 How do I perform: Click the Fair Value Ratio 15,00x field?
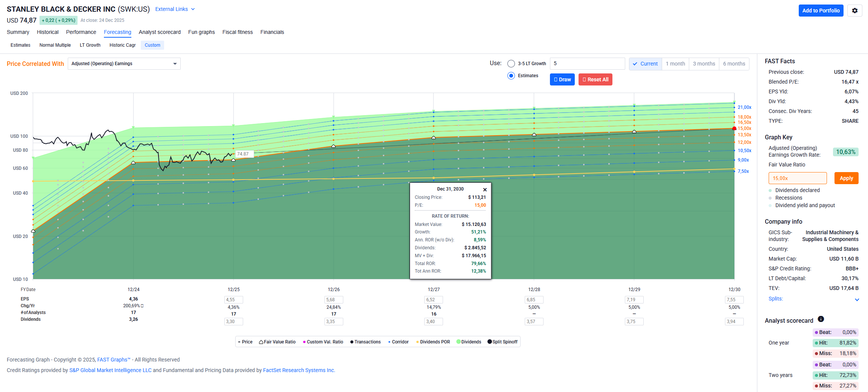point(797,178)
